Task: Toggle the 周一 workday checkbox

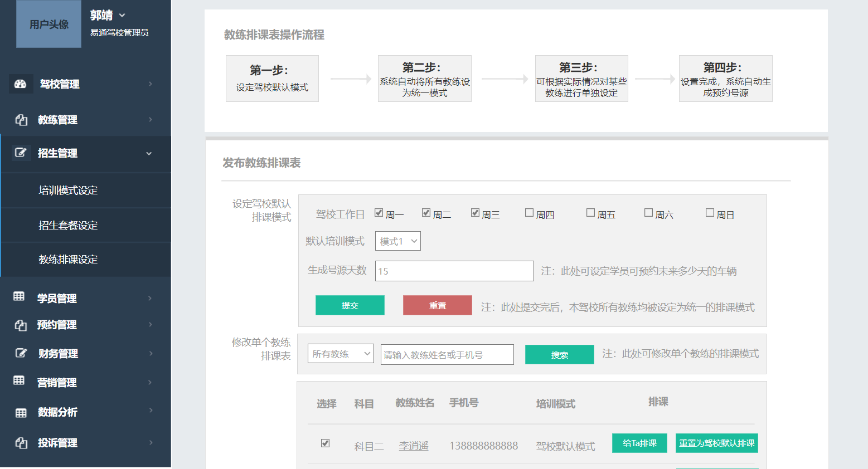Action: pos(379,213)
